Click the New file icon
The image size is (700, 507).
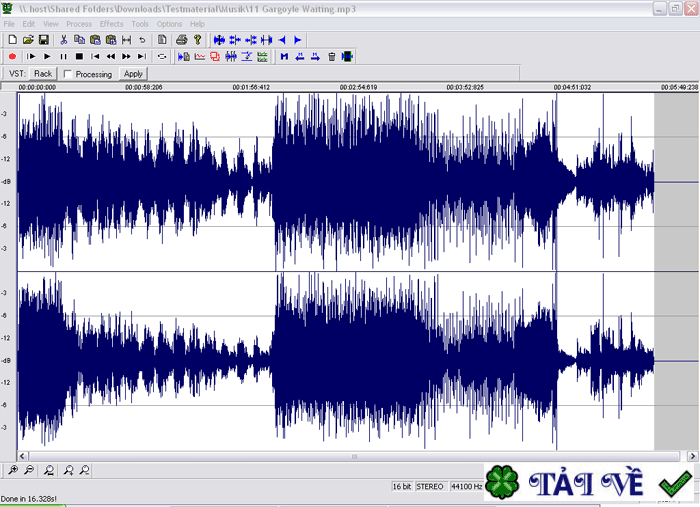click(x=12, y=39)
